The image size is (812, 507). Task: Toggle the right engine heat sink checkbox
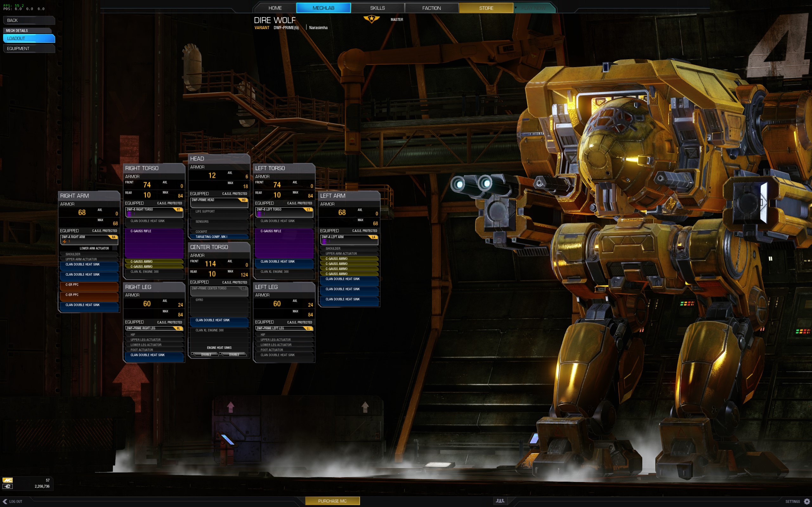click(220, 354)
